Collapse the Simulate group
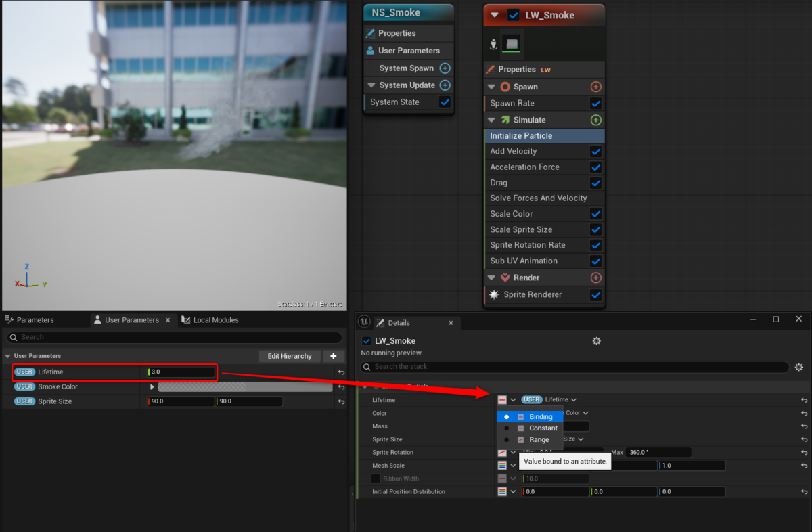Screen dimensions: 812x532 click(492, 120)
